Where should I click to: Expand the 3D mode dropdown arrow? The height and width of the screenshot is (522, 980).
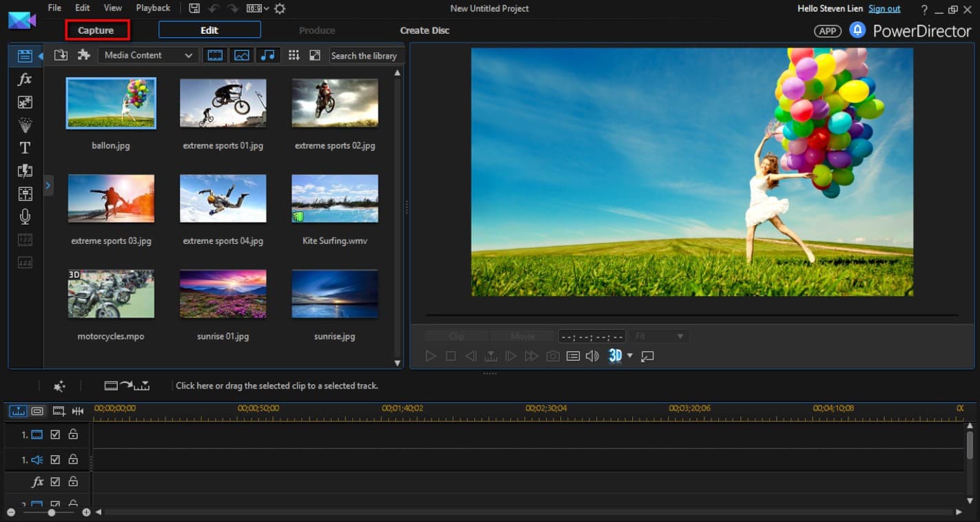(x=630, y=356)
